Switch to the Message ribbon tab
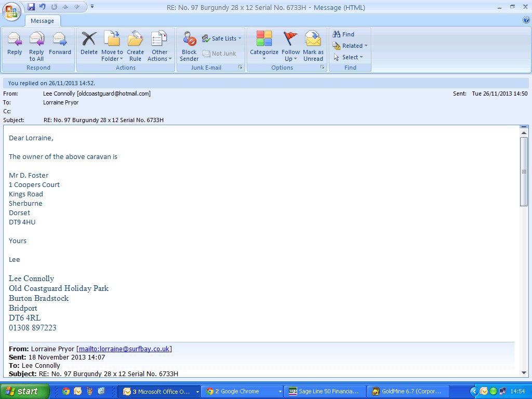The width and height of the screenshot is (532, 399). [43, 21]
